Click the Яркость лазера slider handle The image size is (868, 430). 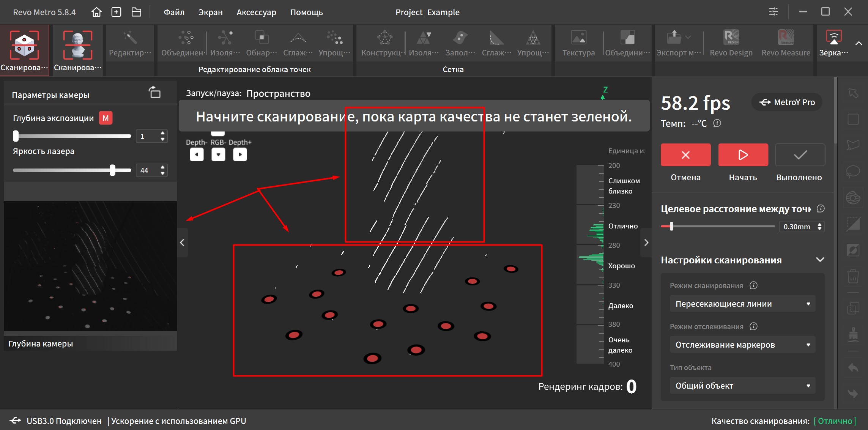[x=112, y=170]
